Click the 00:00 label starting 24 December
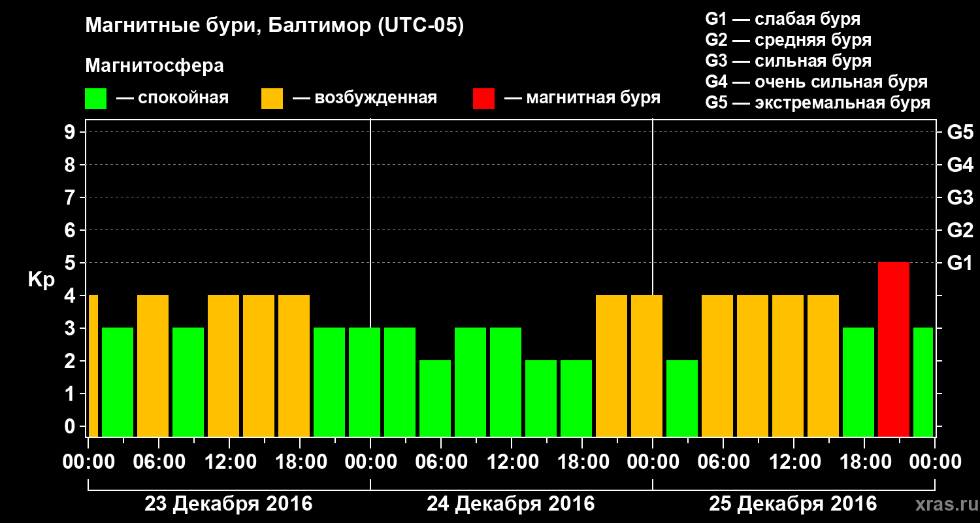This screenshot has height=523, width=980. (x=370, y=462)
